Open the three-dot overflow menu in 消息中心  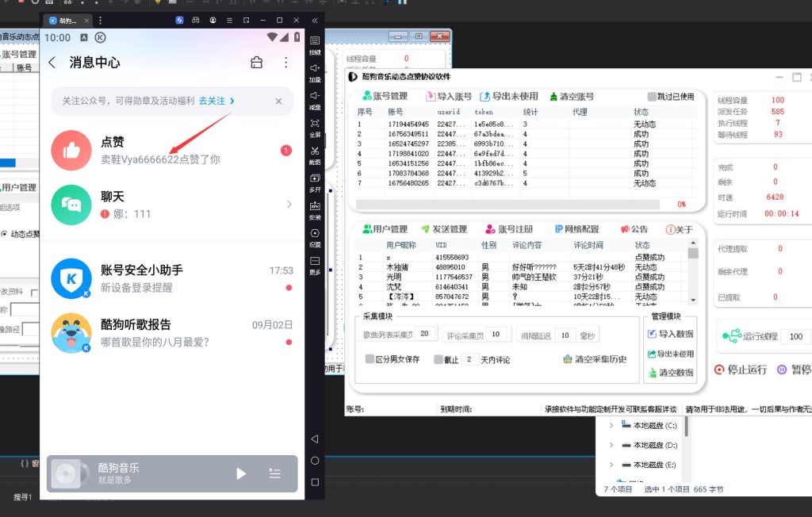tap(286, 62)
